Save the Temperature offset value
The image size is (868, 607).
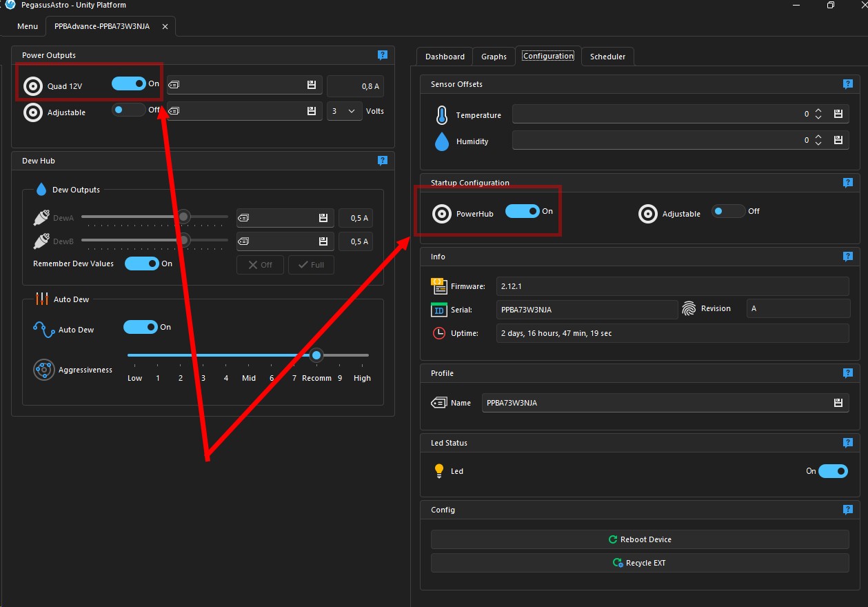click(x=838, y=114)
